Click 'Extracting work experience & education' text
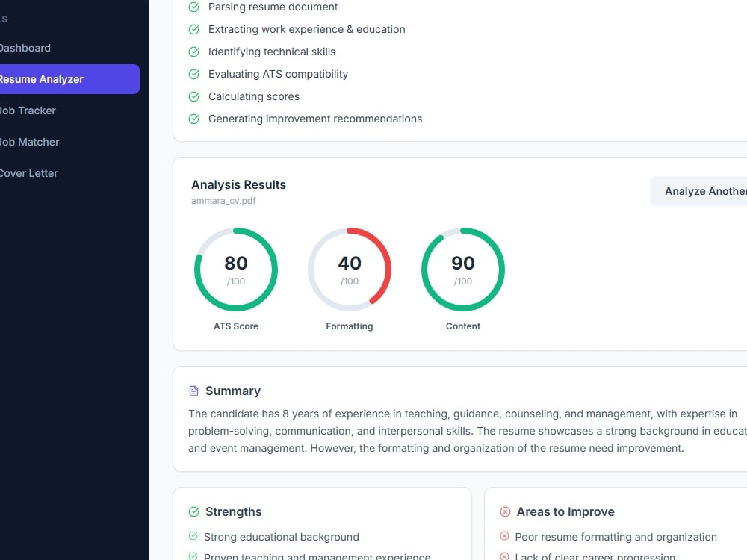 (x=307, y=30)
